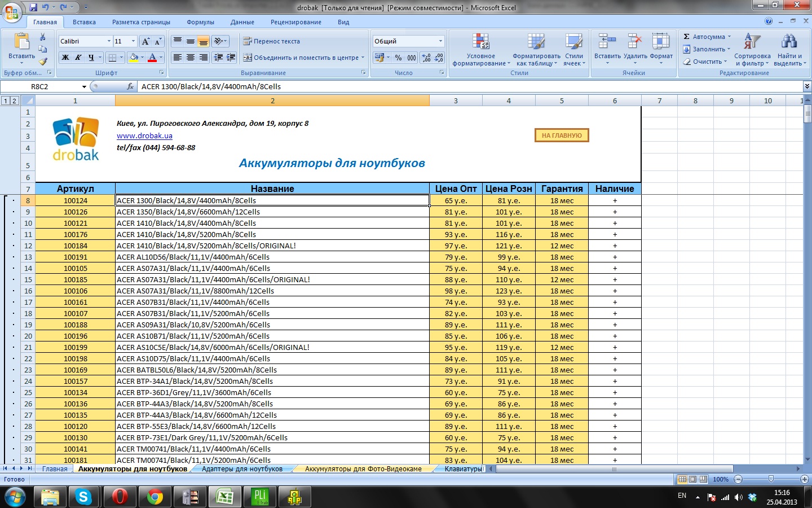Click the Copy icon in clipboard group
812x508 pixels.
(x=43, y=49)
